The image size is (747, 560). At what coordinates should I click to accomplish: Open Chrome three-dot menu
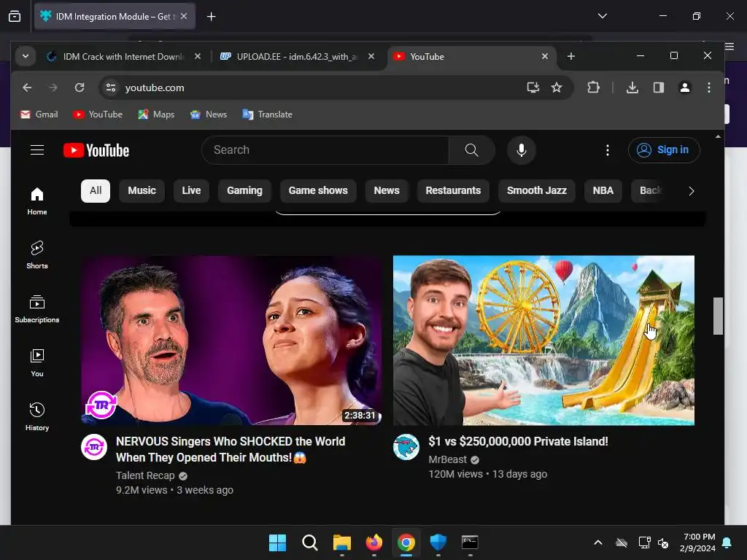(709, 87)
